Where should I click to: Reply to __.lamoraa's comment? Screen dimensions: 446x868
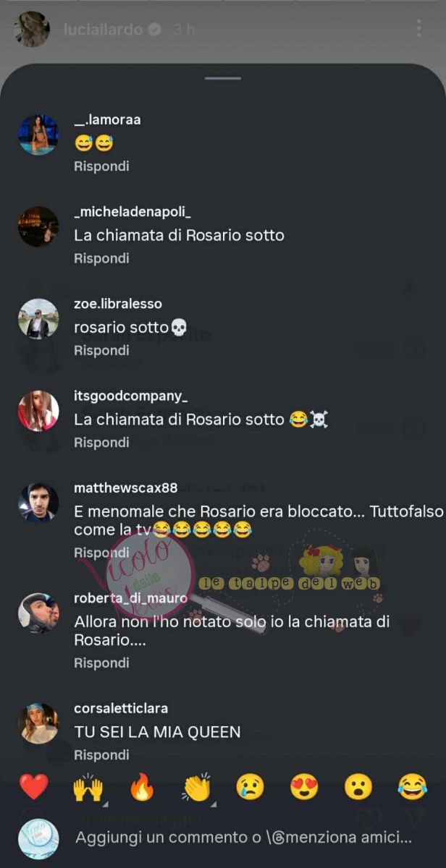point(101,166)
